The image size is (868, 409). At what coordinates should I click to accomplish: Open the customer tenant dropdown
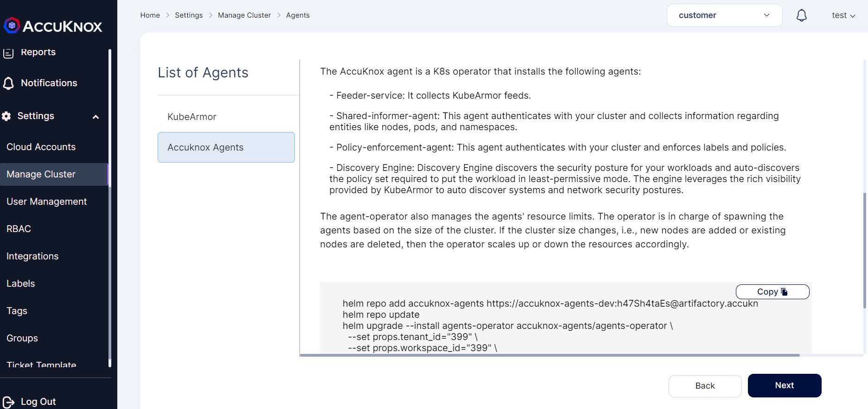point(724,15)
